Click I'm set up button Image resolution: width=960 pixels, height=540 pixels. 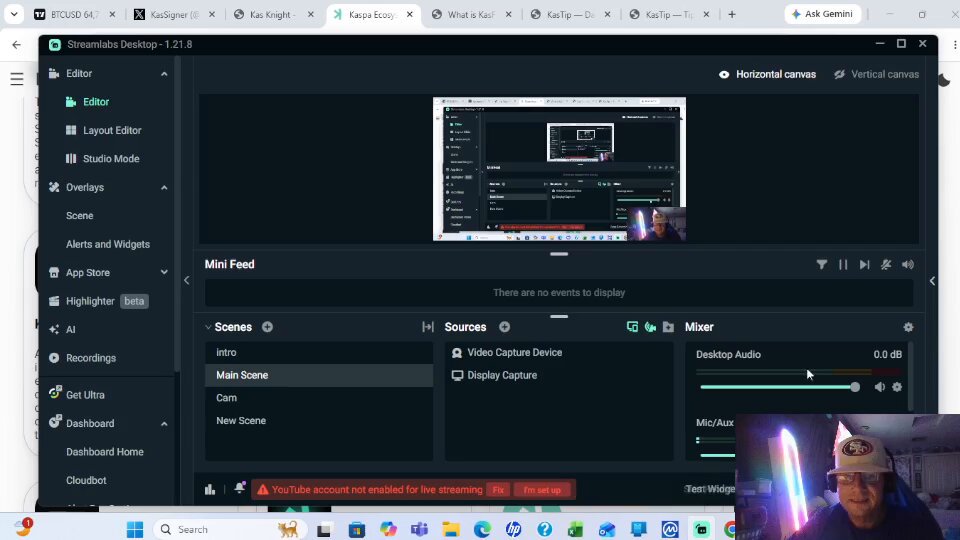[x=542, y=490]
